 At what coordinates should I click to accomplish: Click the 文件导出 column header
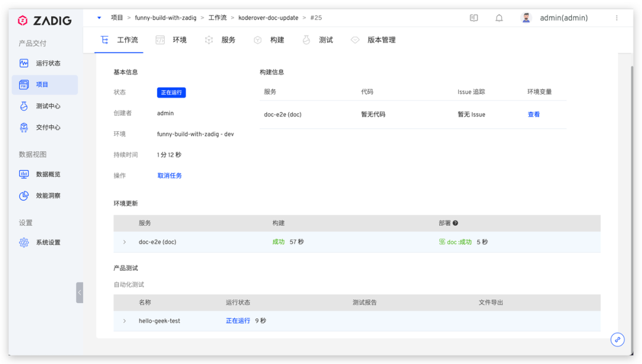click(490, 302)
